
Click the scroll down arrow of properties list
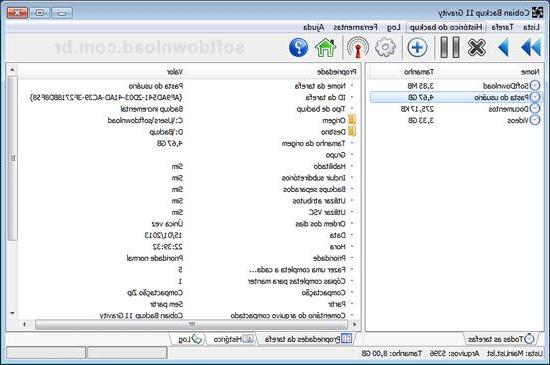[12, 313]
